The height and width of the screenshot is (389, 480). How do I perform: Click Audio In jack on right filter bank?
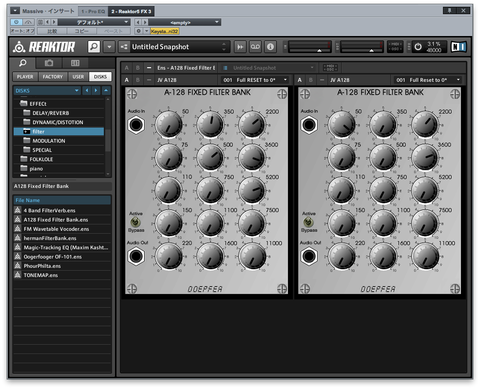(309, 125)
